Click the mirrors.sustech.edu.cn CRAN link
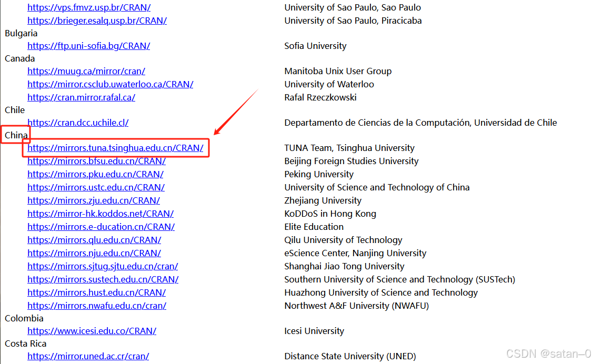This screenshot has height=364, width=593. coord(103,280)
